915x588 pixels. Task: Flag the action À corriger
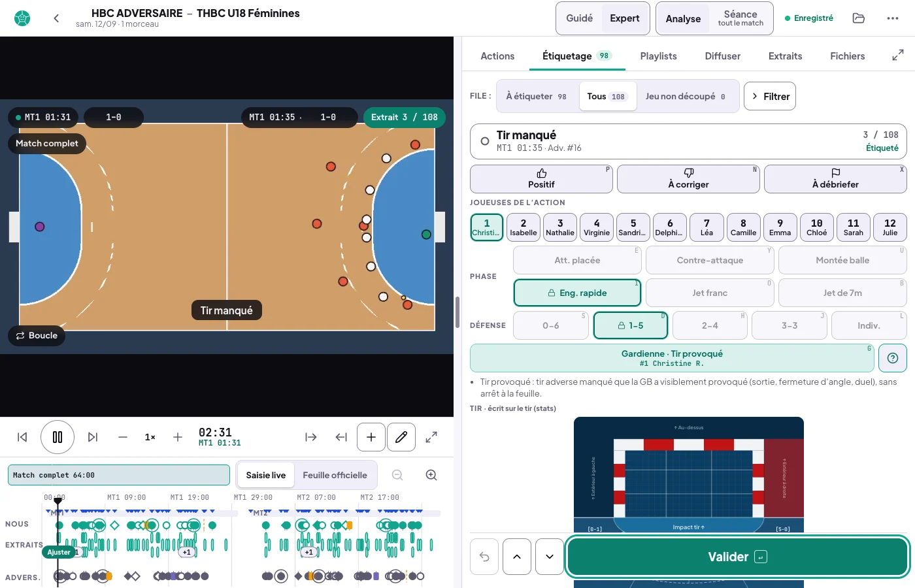click(688, 179)
